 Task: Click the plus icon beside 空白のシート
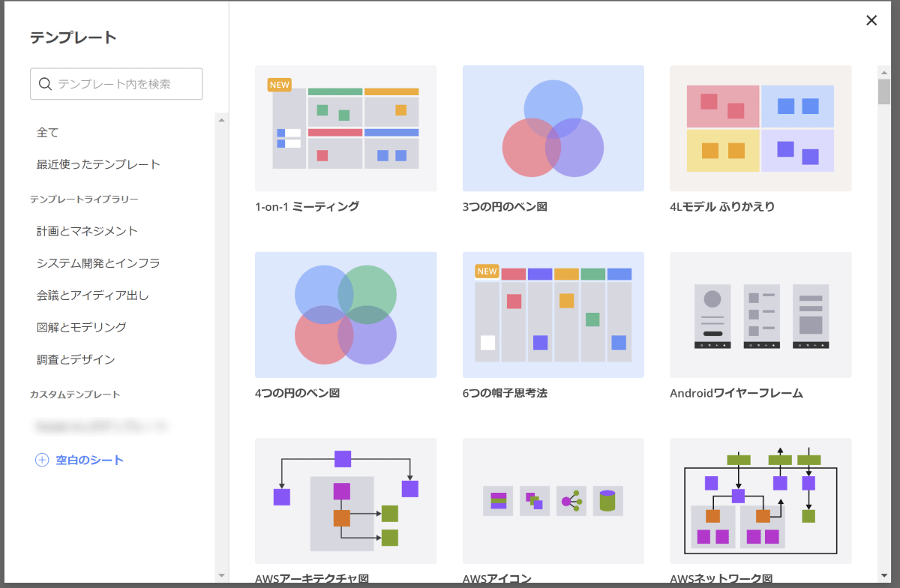42,460
